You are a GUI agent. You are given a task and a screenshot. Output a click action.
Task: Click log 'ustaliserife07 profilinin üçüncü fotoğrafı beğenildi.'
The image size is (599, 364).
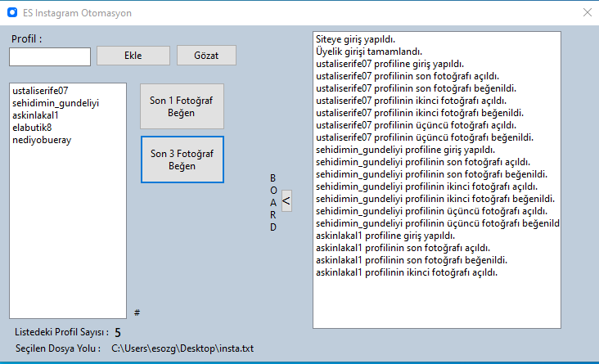425,137
